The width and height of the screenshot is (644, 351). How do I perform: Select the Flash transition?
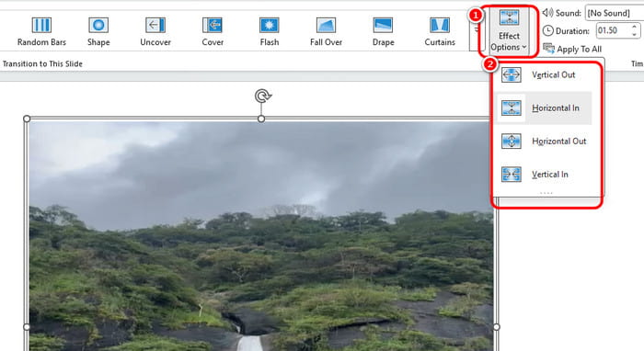pos(269,31)
